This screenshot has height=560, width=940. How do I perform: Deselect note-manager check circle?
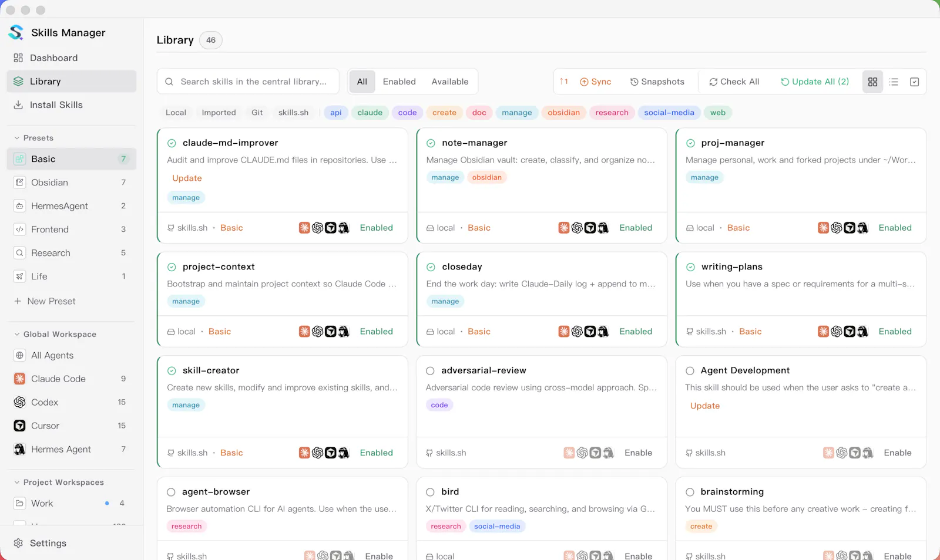[x=431, y=143]
